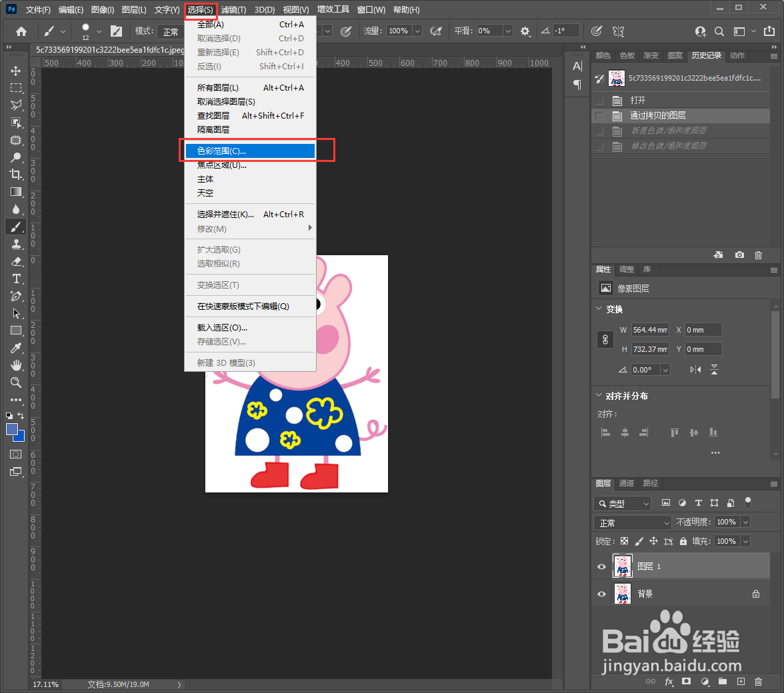
Task: Toggle link width and height chain
Action: tap(605, 340)
